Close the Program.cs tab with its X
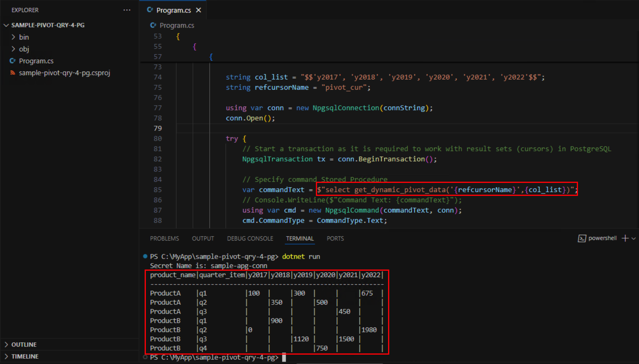 [x=198, y=10]
